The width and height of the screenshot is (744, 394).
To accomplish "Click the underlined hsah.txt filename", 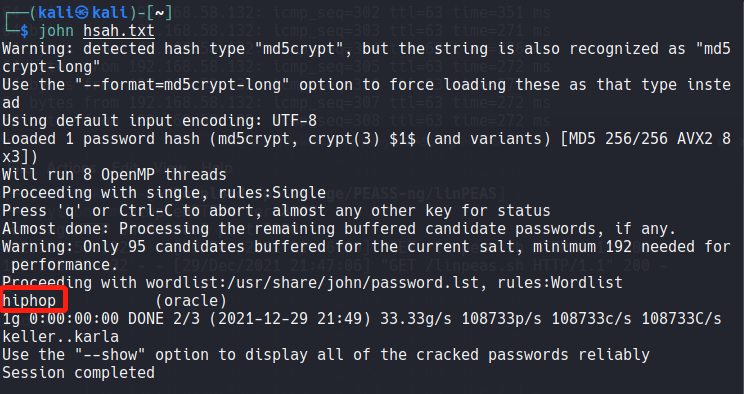I will click(119, 31).
